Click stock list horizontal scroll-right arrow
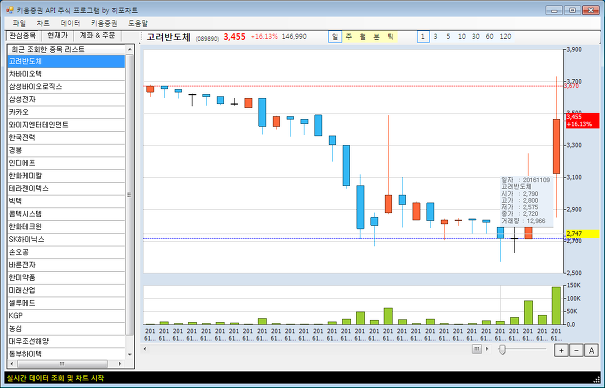The height and width of the screenshot is (388, 605). click(x=120, y=363)
